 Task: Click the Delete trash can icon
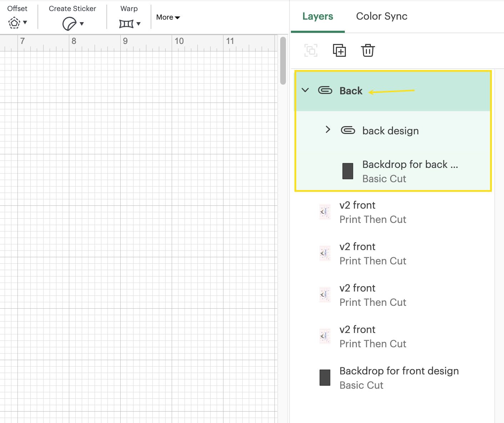(x=368, y=50)
